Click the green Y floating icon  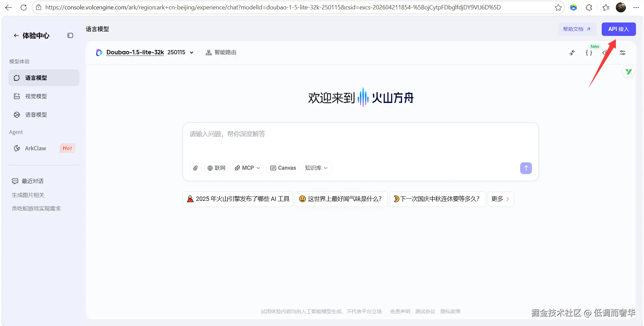[629, 72]
